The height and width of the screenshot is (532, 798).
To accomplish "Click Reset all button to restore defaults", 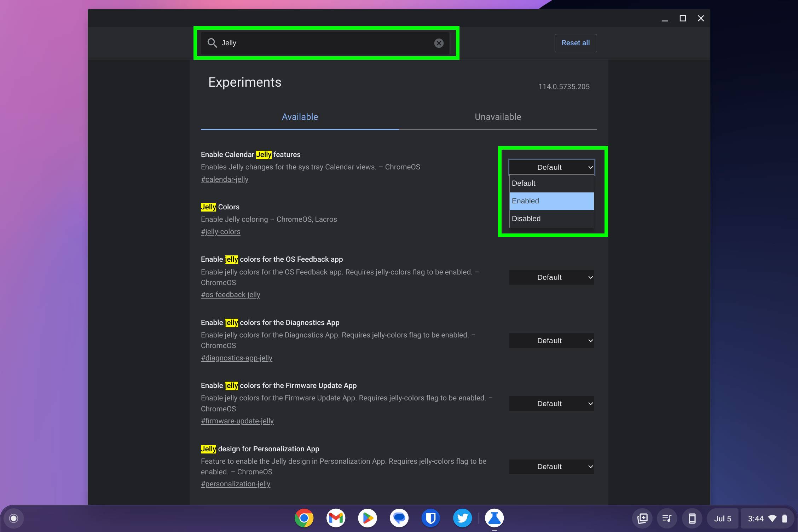I will pyautogui.click(x=576, y=43).
